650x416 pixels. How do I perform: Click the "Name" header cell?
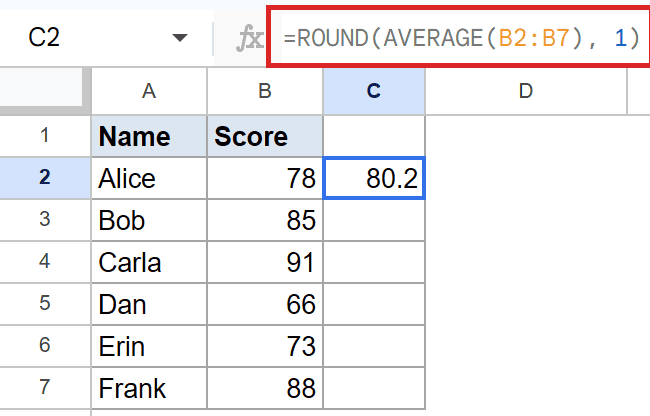coord(149,136)
